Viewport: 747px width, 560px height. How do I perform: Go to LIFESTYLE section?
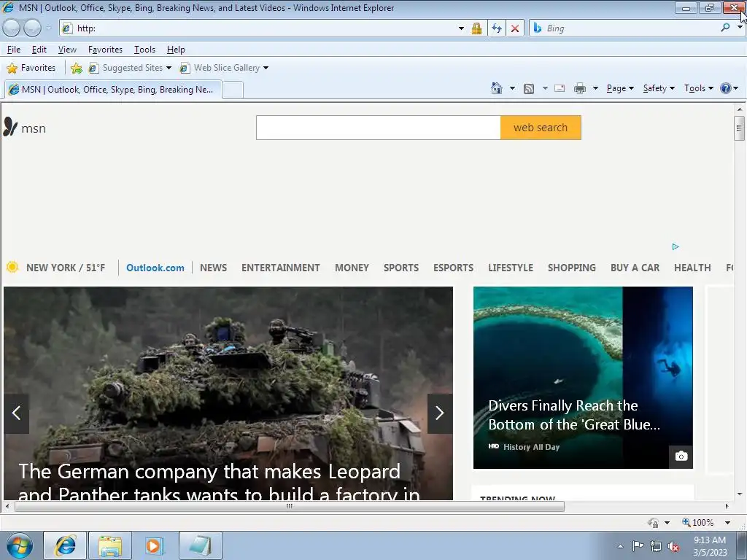click(x=511, y=268)
